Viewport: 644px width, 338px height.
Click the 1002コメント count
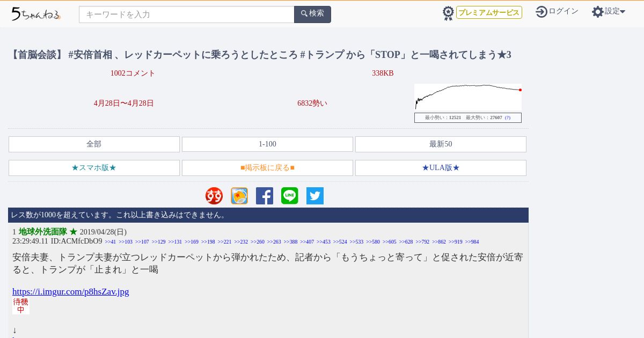point(133,74)
